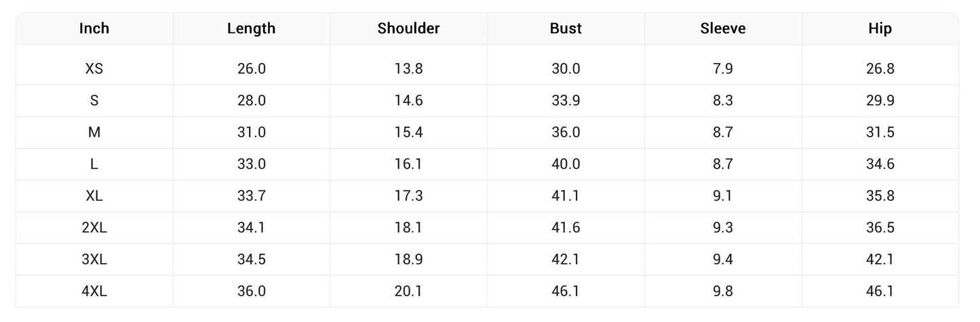This screenshot has width=980, height=322.
Task: Click the Inch column header
Action: [x=94, y=28]
